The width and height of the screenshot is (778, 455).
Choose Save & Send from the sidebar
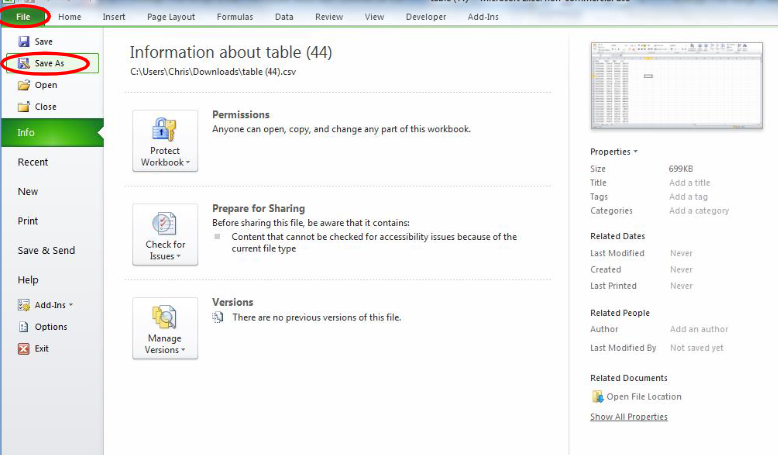click(x=46, y=251)
